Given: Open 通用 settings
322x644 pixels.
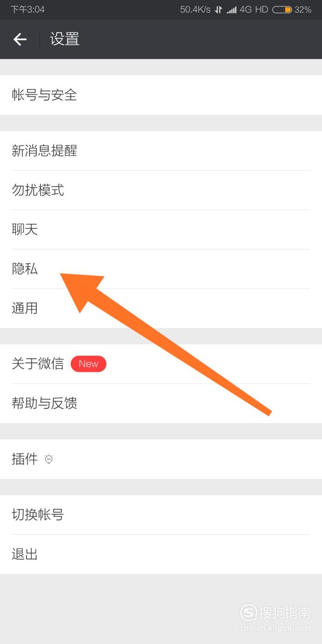Looking at the screenshot, I should click(x=161, y=309).
